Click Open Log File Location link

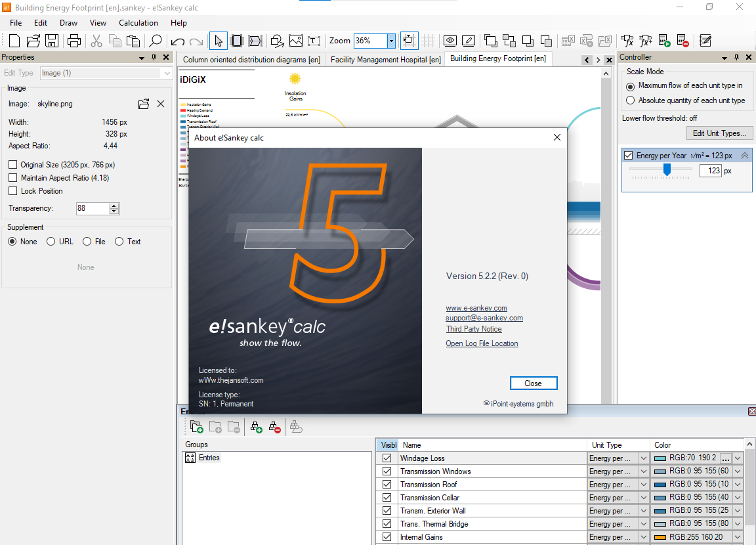[482, 343]
